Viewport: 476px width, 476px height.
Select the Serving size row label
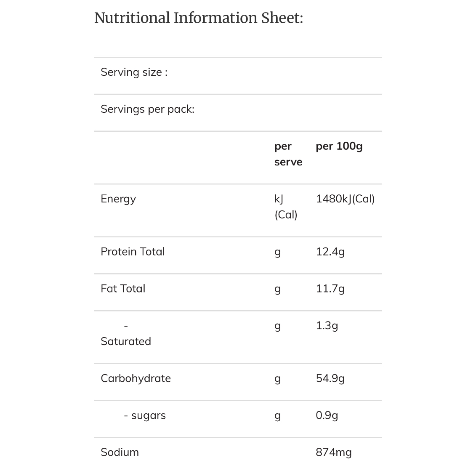click(x=134, y=72)
